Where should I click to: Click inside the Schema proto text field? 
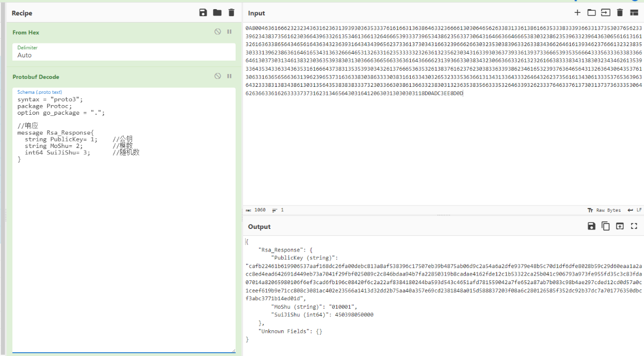click(x=124, y=241)
